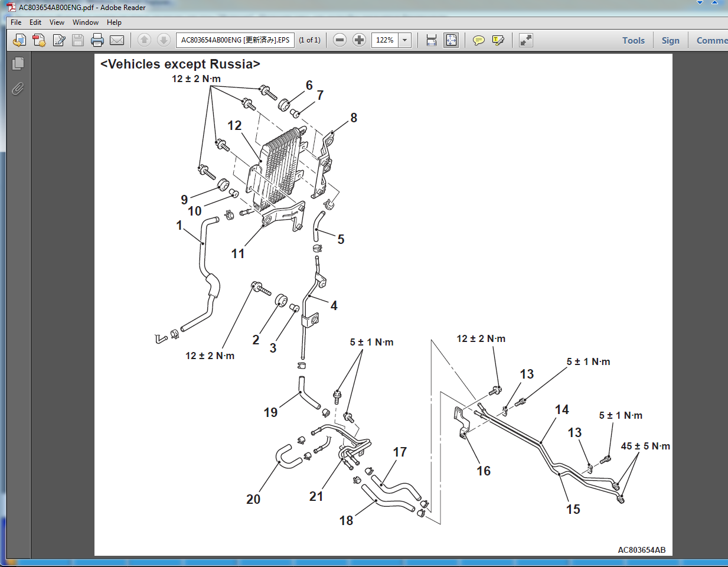Toggle scrolling fit-width page mode

(432, 40)
